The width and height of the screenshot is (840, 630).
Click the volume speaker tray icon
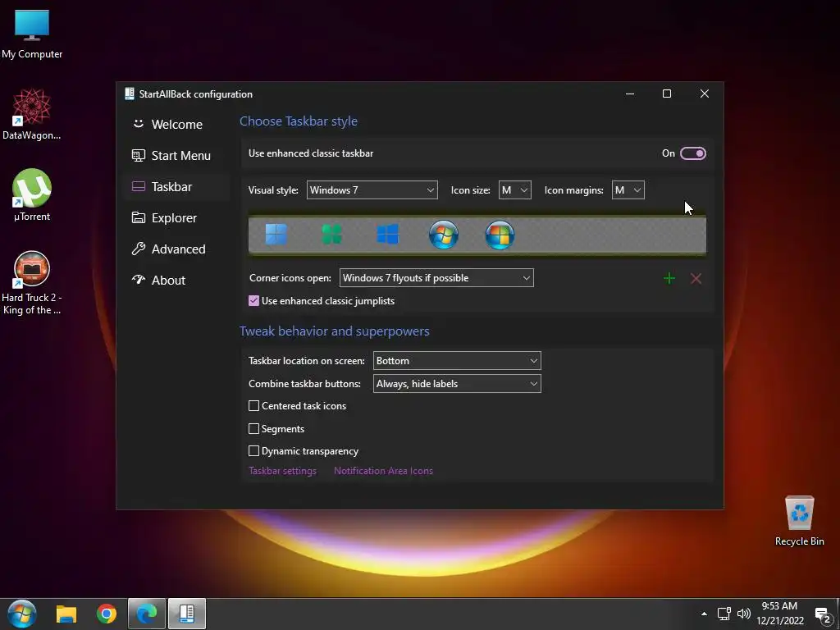(743, 614)
